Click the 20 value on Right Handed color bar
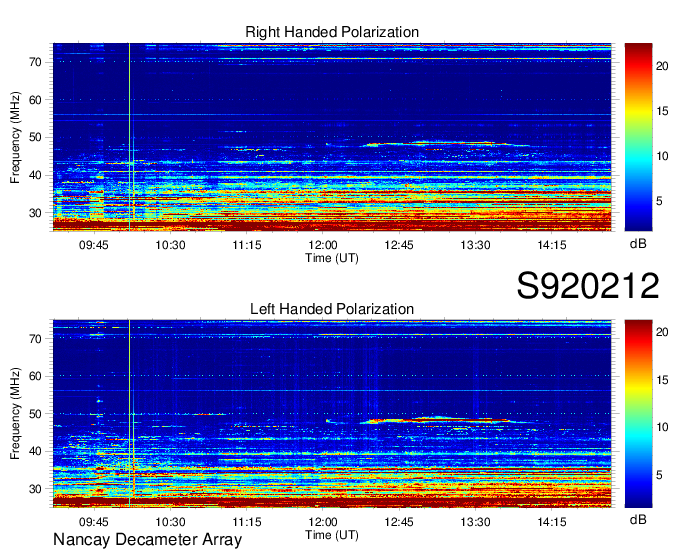The image size is (680, 552). pos(662,66)
